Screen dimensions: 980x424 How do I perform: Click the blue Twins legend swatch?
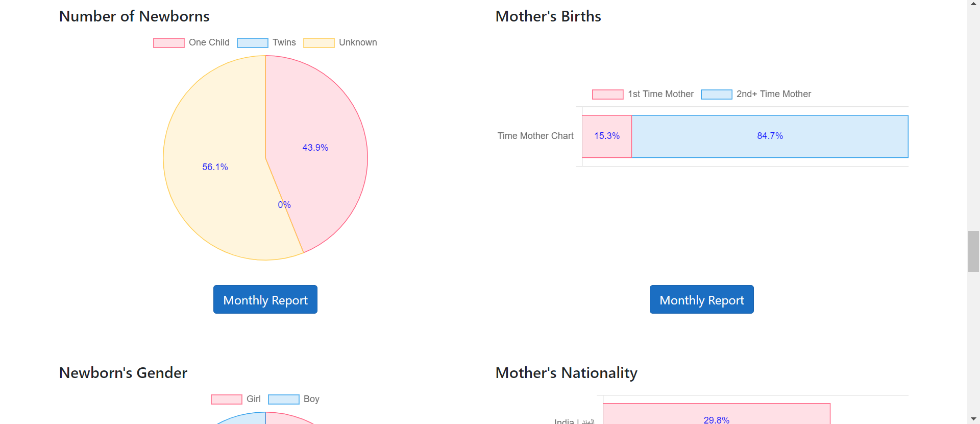253,43
